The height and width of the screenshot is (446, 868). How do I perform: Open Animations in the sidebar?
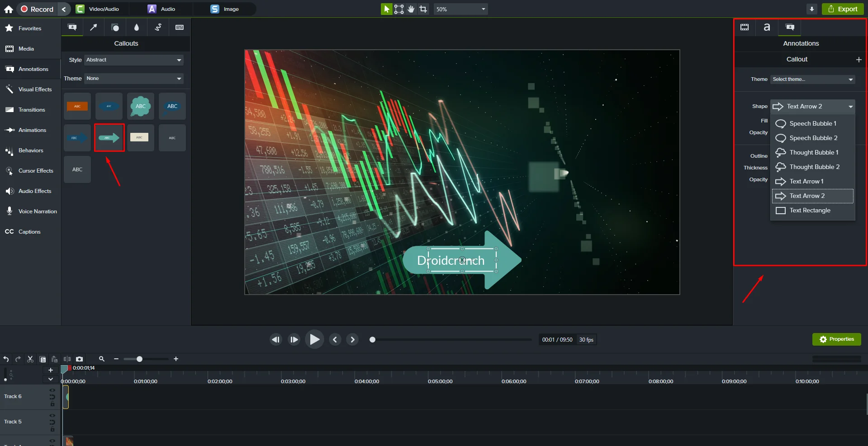pyautogui.click(x=30, y=130)
